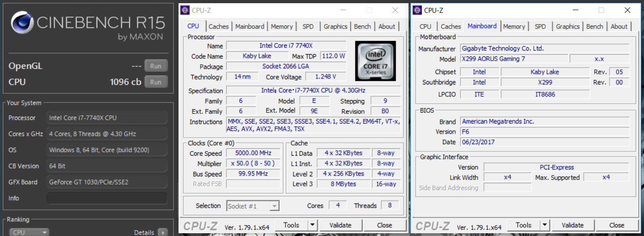The width and height of the screenshot is (644, 236).
Task: Click Validate in right CPU-Z window
Action: point(573,225)
